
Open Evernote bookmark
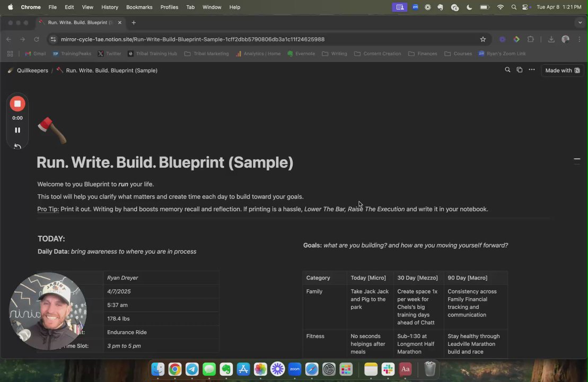(x=301, y=54)
